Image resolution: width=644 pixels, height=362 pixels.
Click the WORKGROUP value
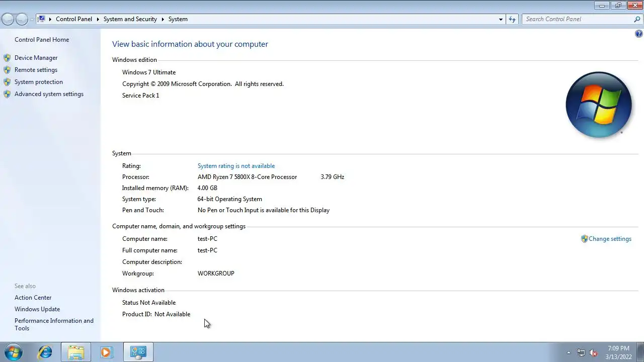(x=216, y=274)
